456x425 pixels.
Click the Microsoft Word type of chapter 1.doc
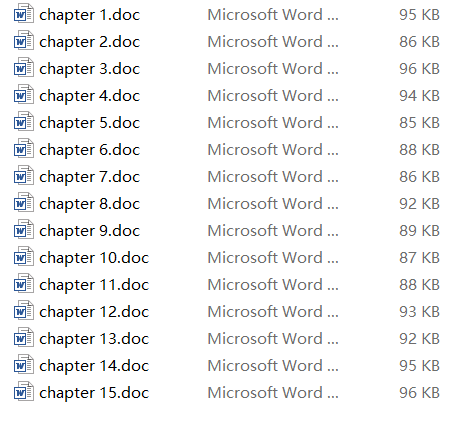tap(273, 15)
